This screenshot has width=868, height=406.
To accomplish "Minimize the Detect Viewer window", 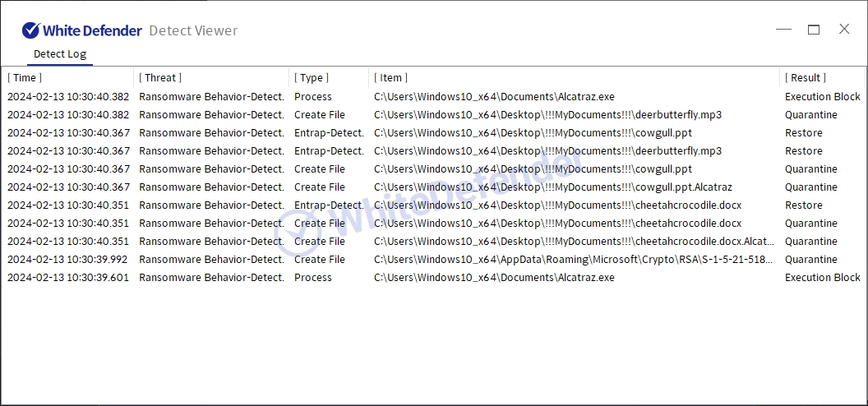I will (x=783, y=30).
